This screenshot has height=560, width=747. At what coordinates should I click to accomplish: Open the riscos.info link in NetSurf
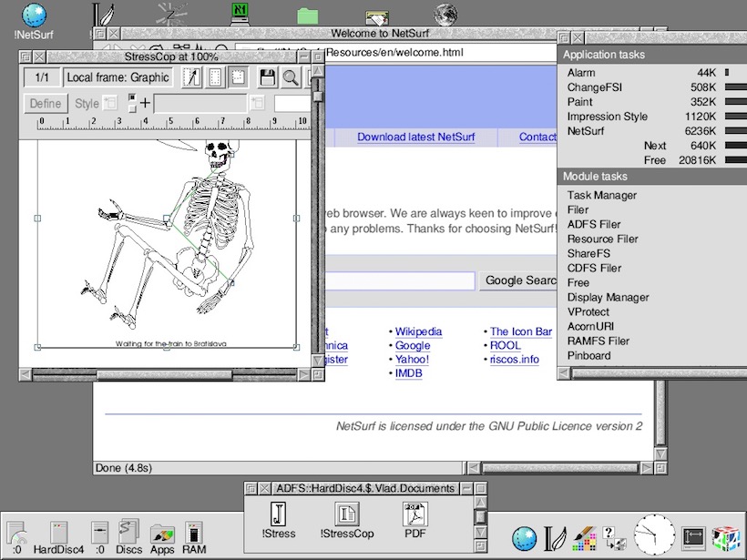514,359
